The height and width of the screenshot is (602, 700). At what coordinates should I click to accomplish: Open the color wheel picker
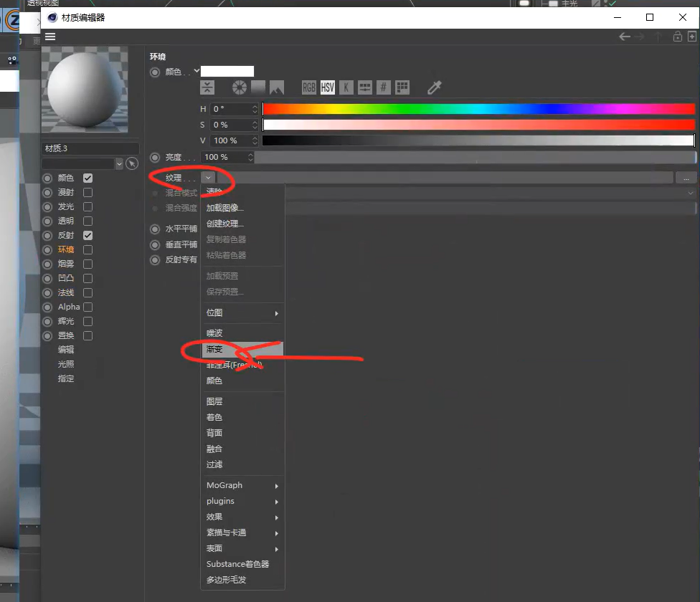pos(239,87)
